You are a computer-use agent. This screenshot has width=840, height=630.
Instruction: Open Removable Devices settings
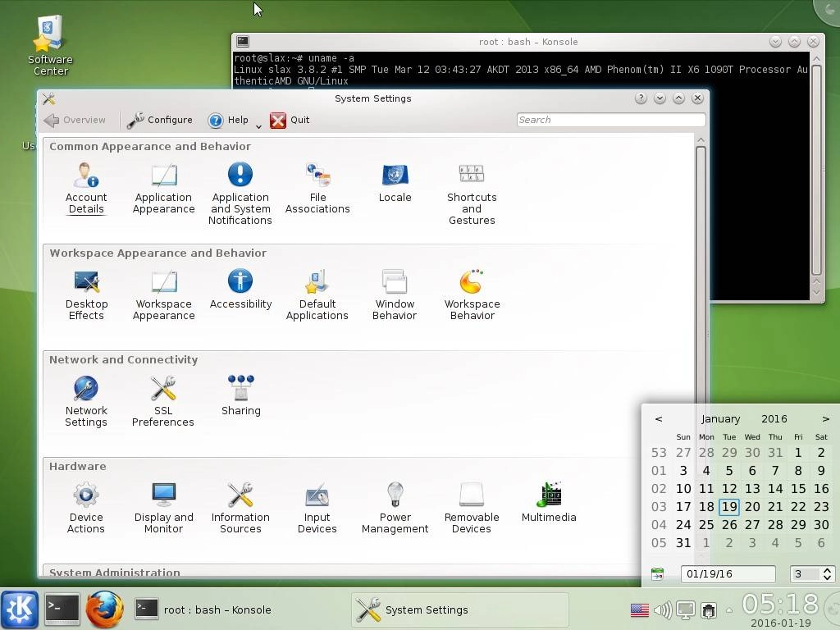[x=472, y=508]
